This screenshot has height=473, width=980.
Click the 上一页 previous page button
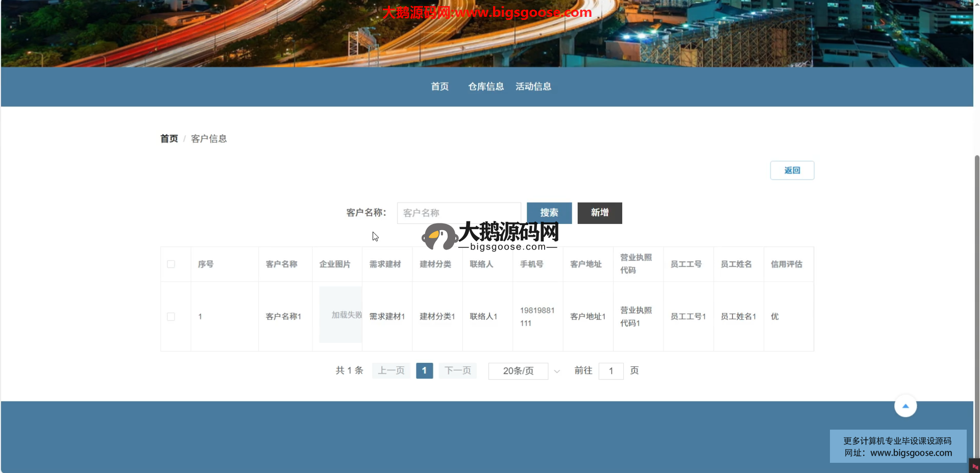(x=391, y=371)
